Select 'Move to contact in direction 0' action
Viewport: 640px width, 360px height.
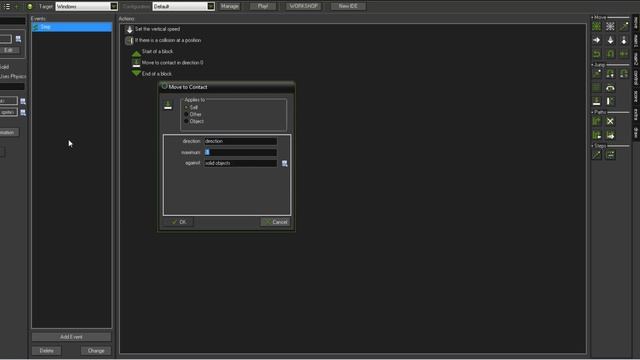click(167, 63)
